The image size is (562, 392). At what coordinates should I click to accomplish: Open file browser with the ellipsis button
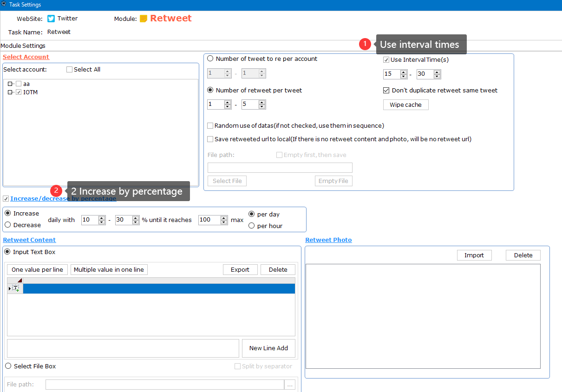[290, 385]
